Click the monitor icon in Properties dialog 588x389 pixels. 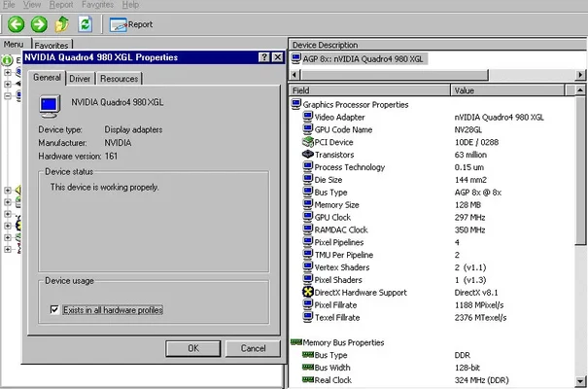(x=50, y=107)
